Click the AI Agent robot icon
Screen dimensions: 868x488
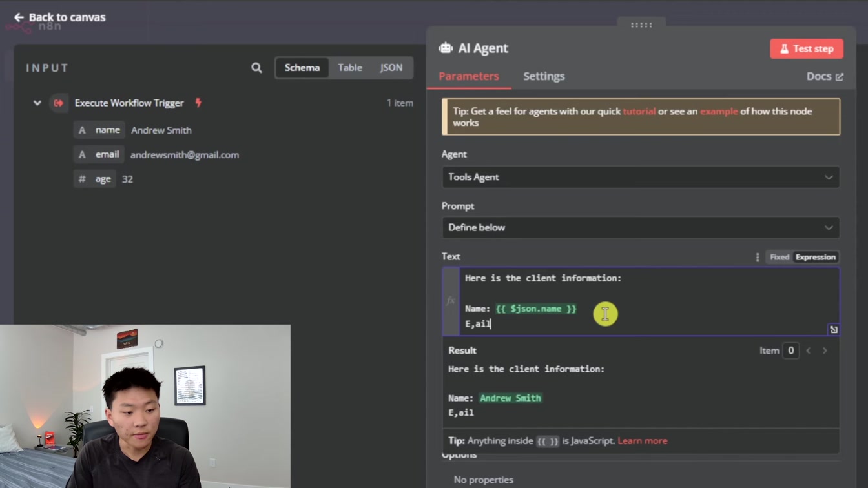coord(446,48)
